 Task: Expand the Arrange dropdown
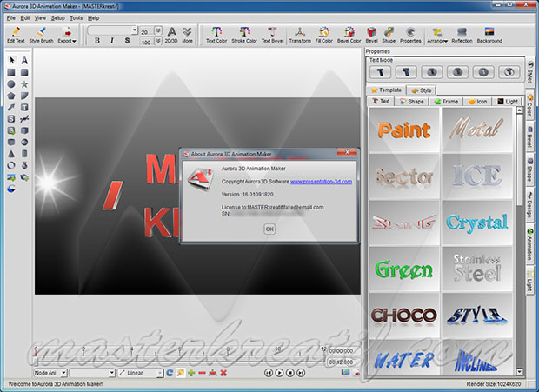point(437,35)
